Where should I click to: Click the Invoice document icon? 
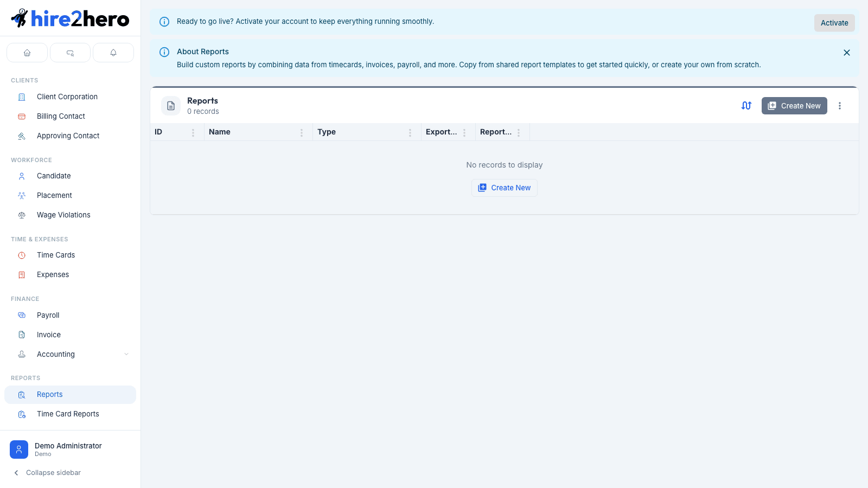(x=22, y=335)
